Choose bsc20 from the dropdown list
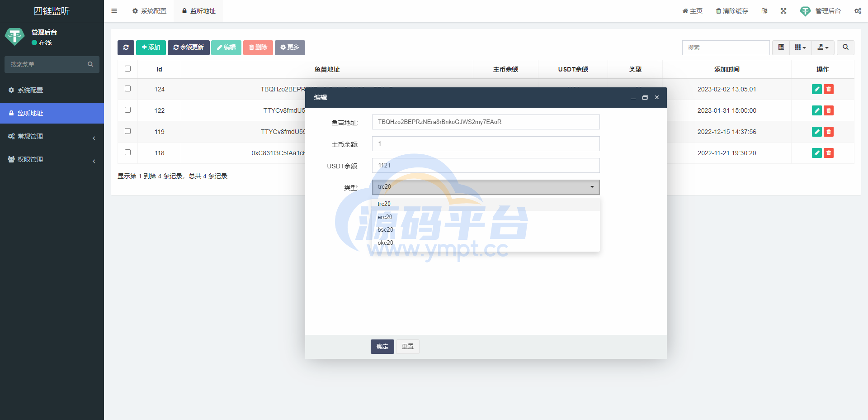 pos(486,230)
